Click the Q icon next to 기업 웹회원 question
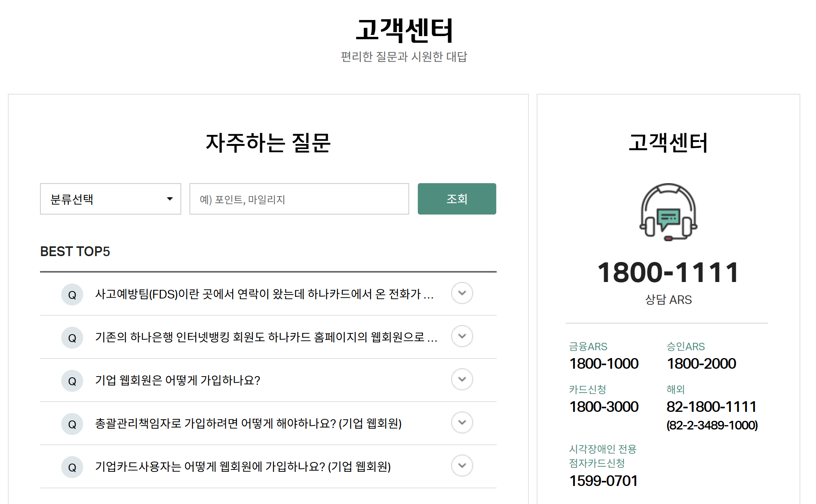Image resolution: width=816 pixels, height=504 pixels. pos(72,380)
